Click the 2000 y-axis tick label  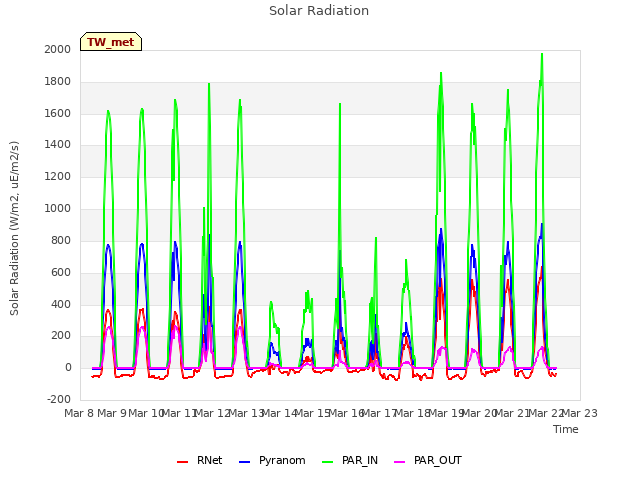coord(58,50)
